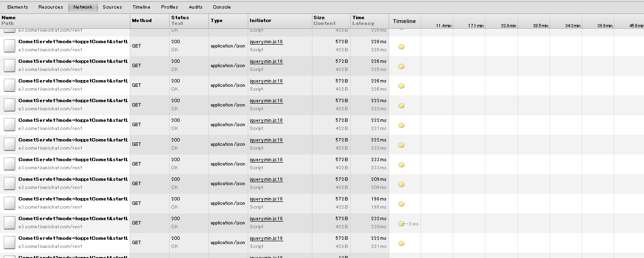Click file icon of the 233 ms request
Screen dimensions: 644x258
point(10,164)
